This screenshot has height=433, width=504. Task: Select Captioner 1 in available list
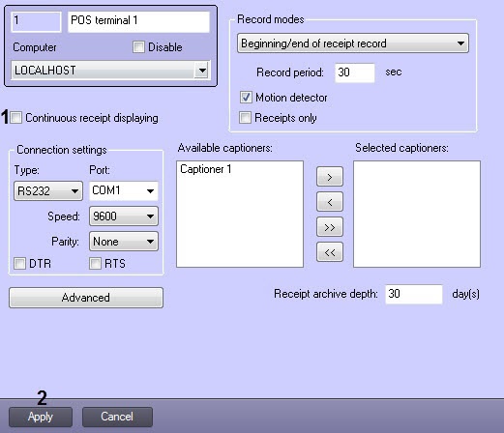pyautogui.click(x=206, y=169)
